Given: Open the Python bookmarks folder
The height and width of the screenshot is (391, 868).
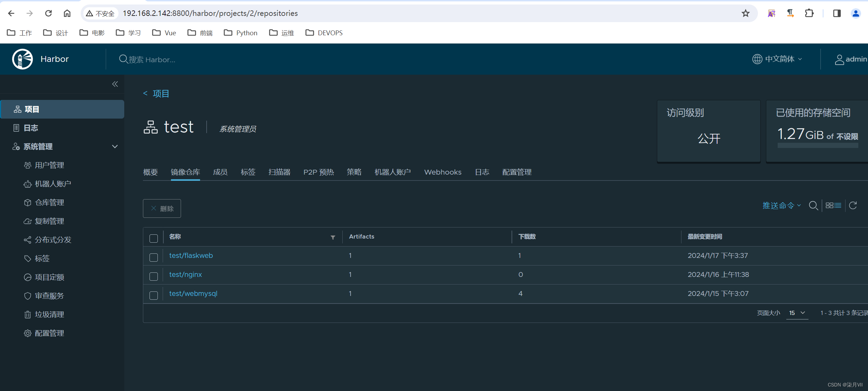Looking at the screenshot, I should point(241,33).
